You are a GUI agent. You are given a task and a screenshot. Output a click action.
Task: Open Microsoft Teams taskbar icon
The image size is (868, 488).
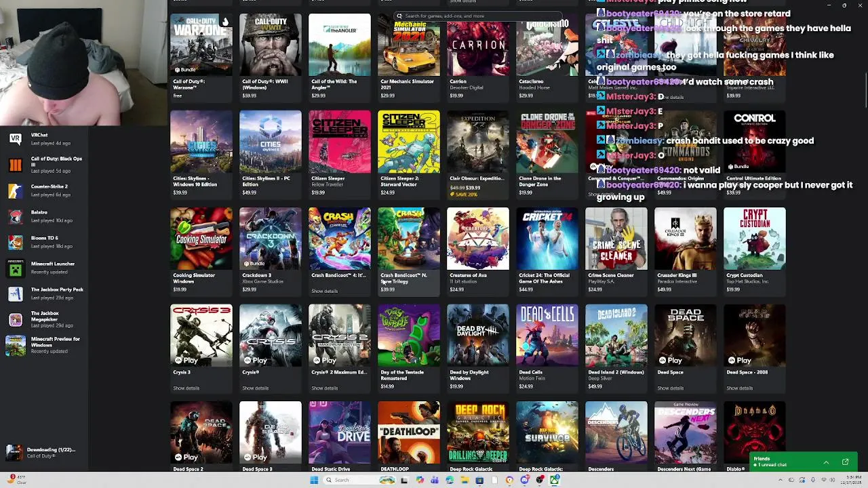coord(435,480)
